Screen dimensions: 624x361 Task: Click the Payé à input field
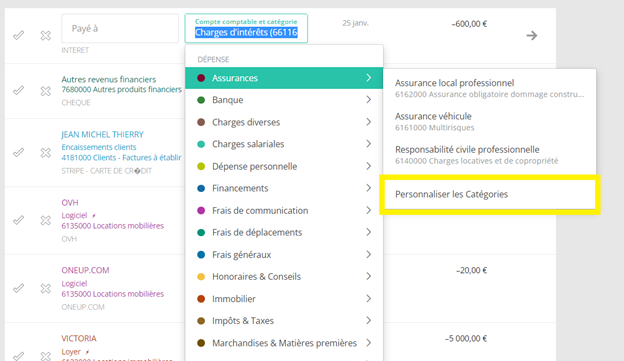(x=120, y=28)
